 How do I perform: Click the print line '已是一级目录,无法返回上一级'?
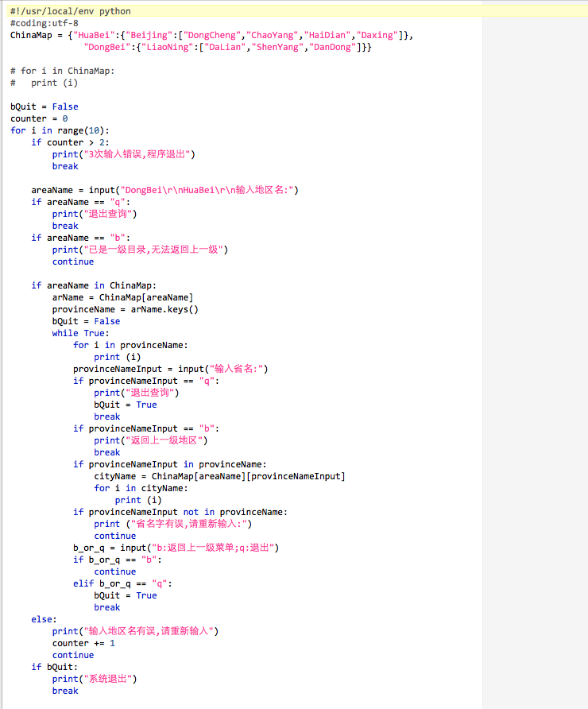(140, 250)
